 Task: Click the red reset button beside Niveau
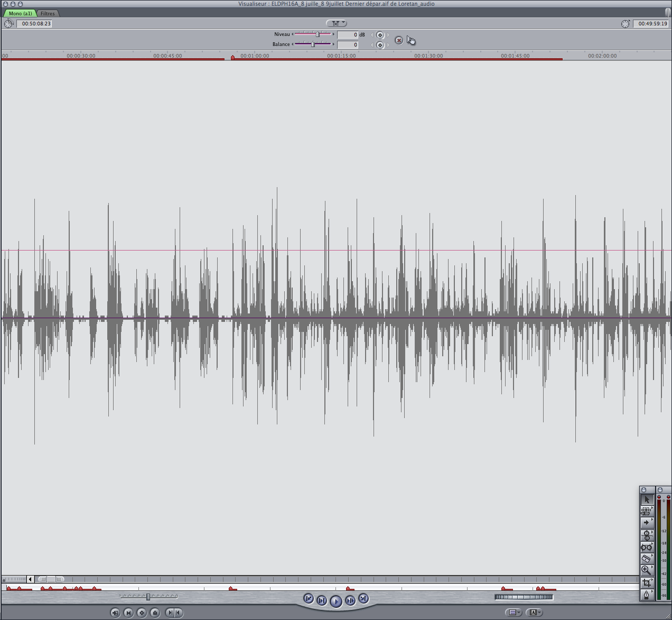[399, 40]
